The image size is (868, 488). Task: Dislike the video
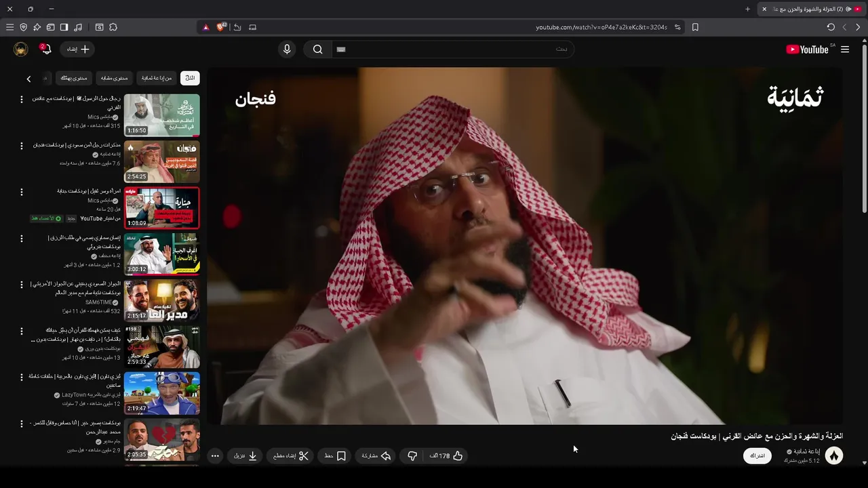(x=412, y=456)
